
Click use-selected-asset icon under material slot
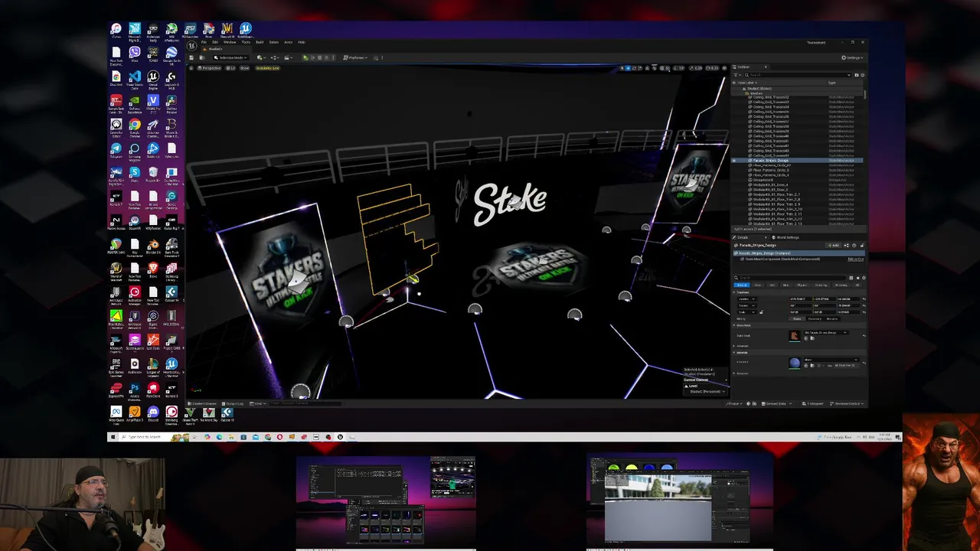point(805,365)
